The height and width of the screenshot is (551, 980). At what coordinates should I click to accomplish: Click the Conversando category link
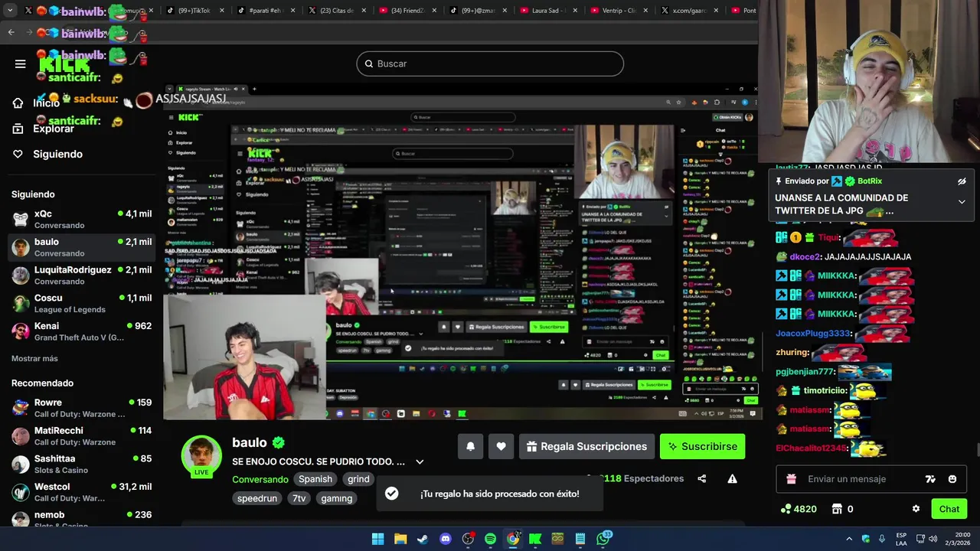click(x=260, y=479)
